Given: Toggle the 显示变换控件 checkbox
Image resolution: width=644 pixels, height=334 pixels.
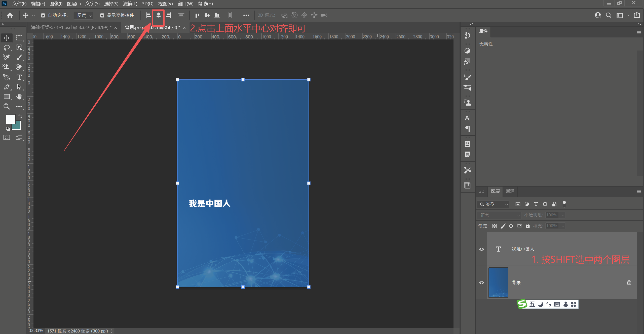Looking at the screenshot, I should [102, 16].
